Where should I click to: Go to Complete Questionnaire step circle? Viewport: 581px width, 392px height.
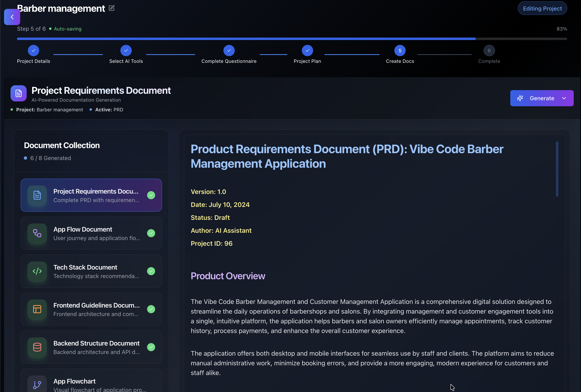coord(229,51)
